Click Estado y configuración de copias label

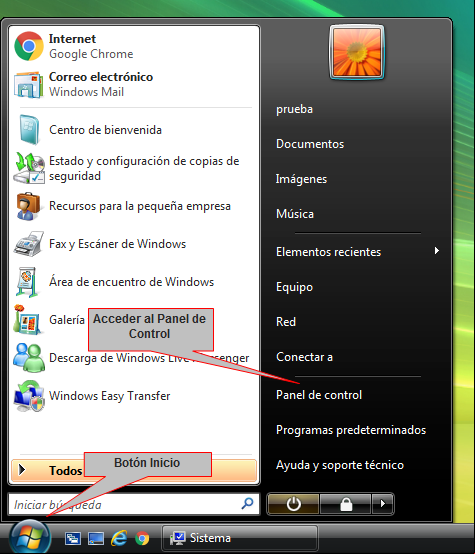click(x=144, y=169)
